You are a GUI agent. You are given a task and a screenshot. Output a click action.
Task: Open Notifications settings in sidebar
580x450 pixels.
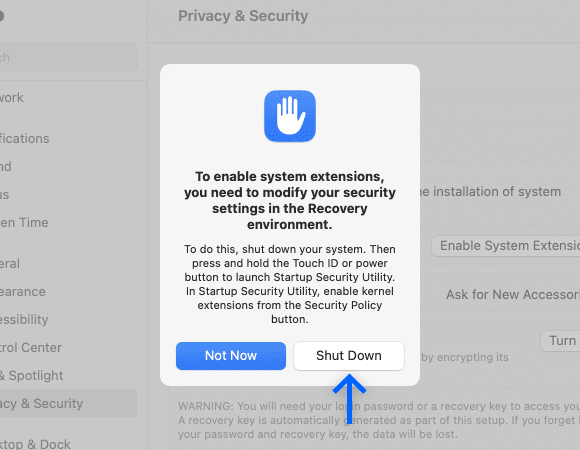[24, 138]
